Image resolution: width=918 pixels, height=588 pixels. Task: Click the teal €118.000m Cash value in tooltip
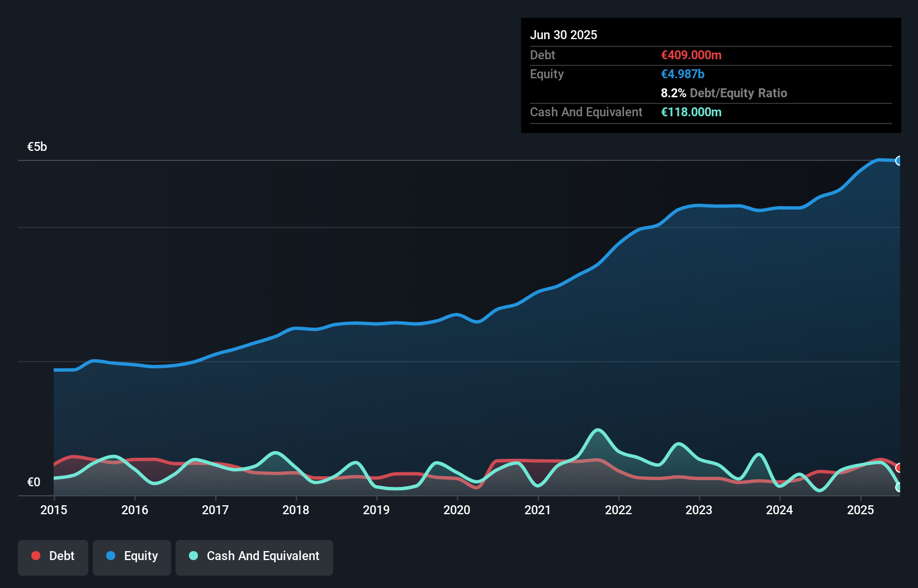coord(692,112)
